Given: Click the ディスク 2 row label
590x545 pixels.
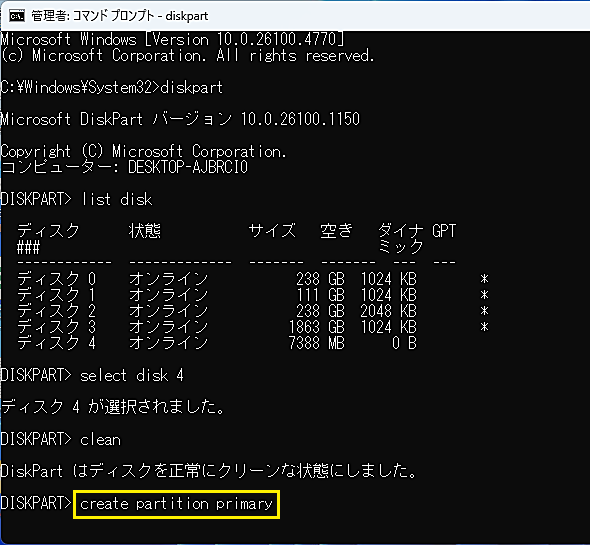Looking at the screenshot, I should click(x=56, y=311).
